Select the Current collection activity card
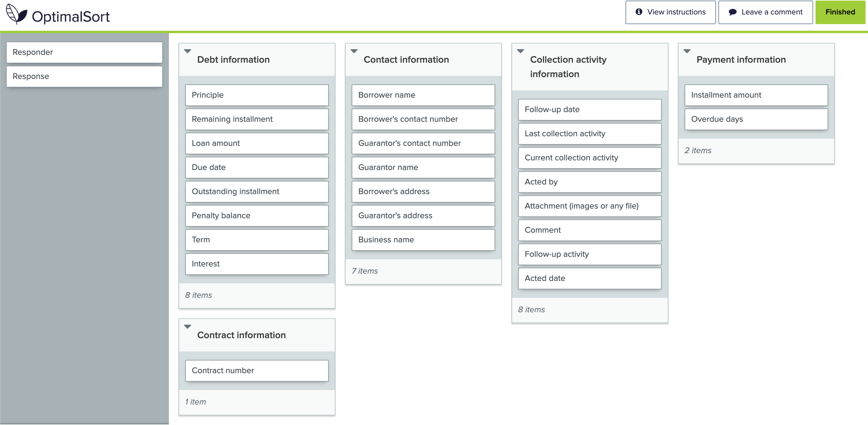The height and width of the screenshot is (425, 868). point(590,158)
